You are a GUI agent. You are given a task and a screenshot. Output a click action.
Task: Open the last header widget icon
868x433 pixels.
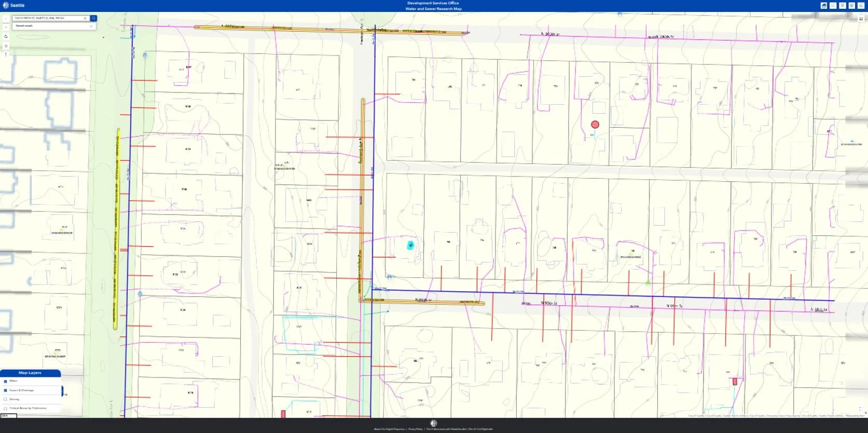click(861, 5)
